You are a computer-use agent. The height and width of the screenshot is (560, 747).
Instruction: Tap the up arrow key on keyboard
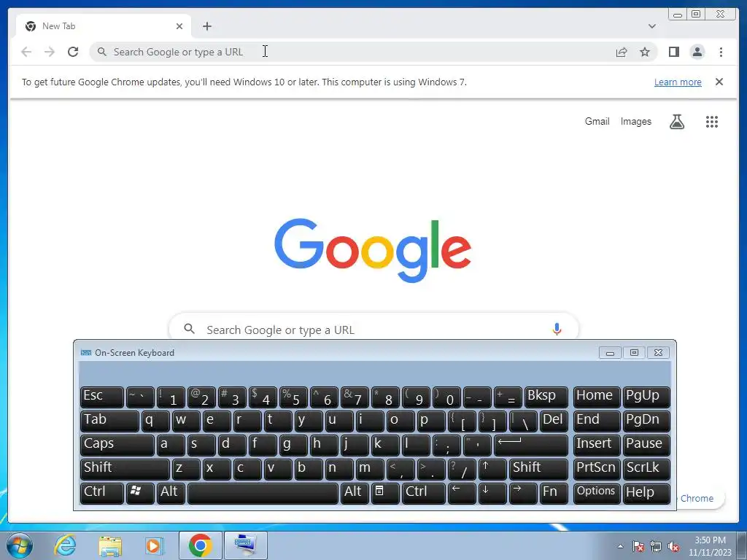[492, 469]
